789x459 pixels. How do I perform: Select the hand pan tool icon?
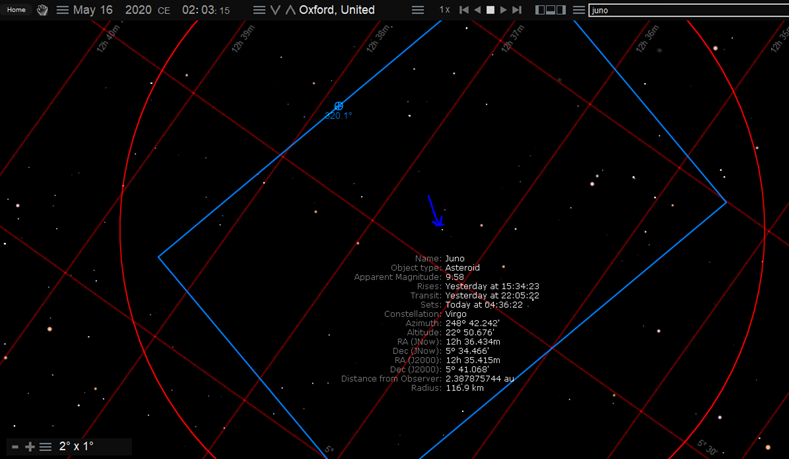pos(42,10)
